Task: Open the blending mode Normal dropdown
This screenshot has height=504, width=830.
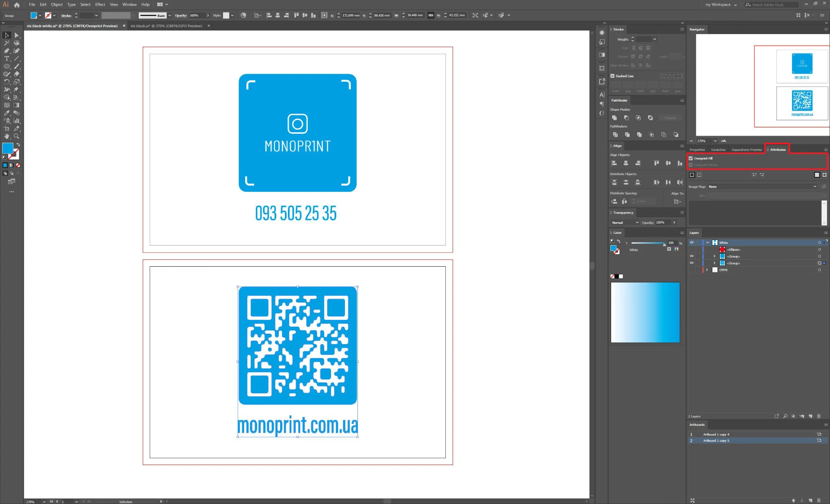Action: pos(625,223)
